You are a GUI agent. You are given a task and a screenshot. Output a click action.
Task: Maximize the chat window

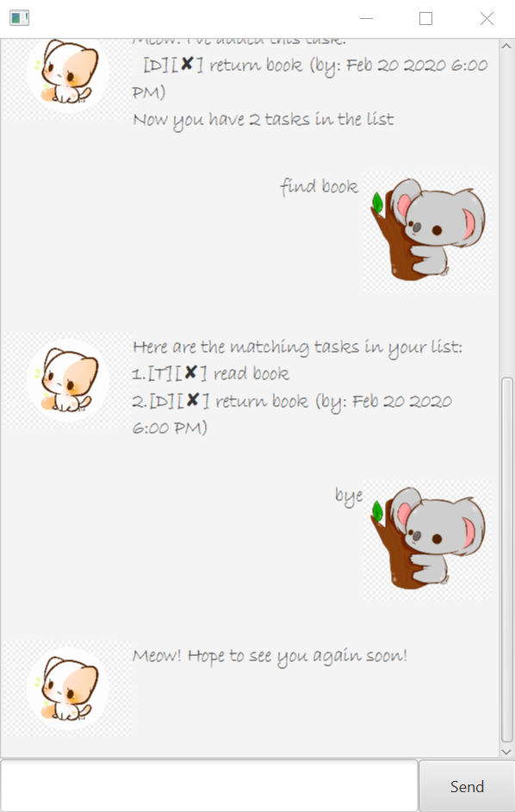tap(426, 19)
